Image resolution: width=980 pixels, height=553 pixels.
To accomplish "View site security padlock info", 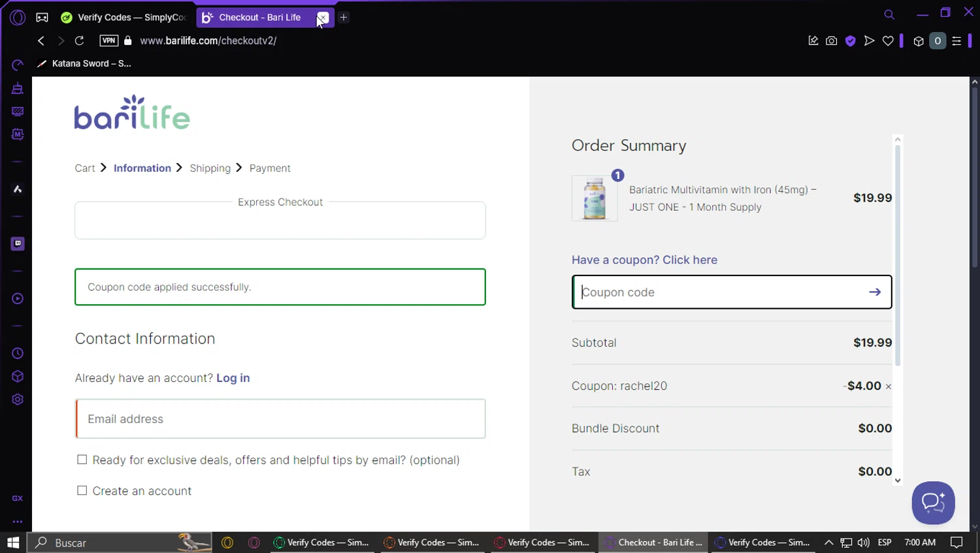I will (x=128, y=40).
